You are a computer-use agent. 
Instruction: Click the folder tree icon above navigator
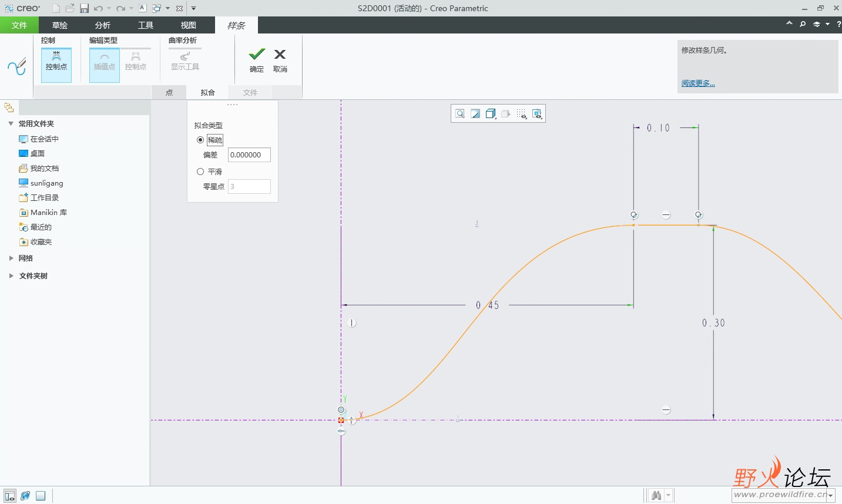point(9,107)
